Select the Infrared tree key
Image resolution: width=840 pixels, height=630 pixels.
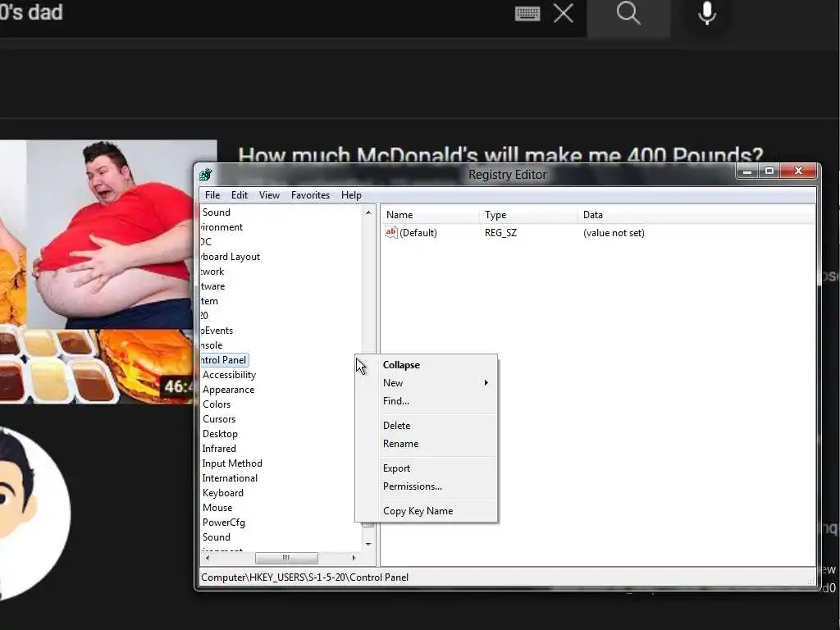(x=218, y=449)
